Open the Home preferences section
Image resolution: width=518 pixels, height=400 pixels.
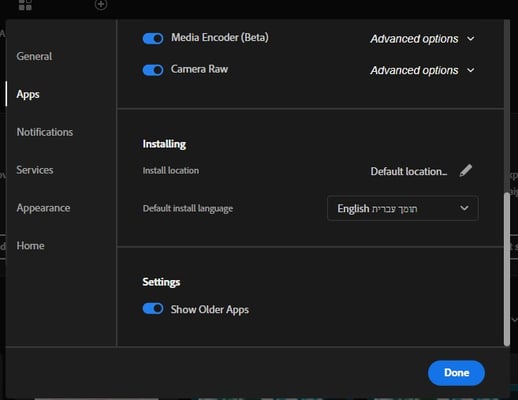[x=30, y=246]
